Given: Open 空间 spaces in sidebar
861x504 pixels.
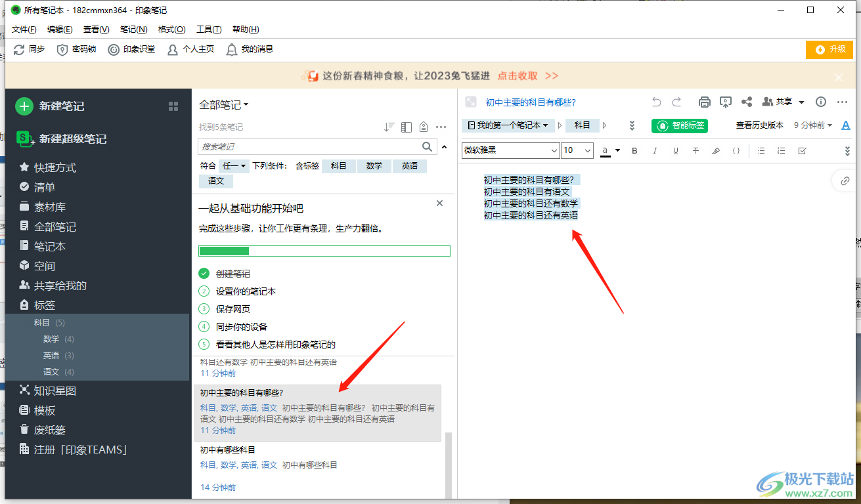Looking at the screenshot, I should (37, 266).
